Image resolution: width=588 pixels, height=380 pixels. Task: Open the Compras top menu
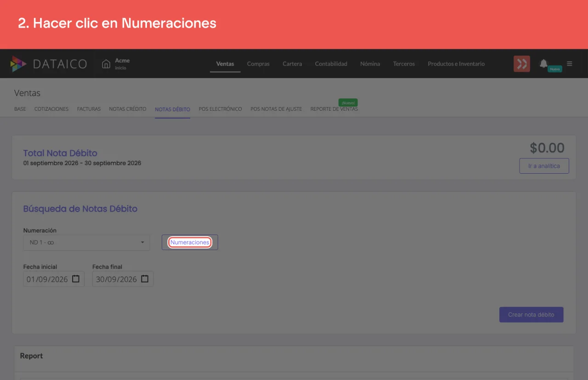[x=258, y=64]
